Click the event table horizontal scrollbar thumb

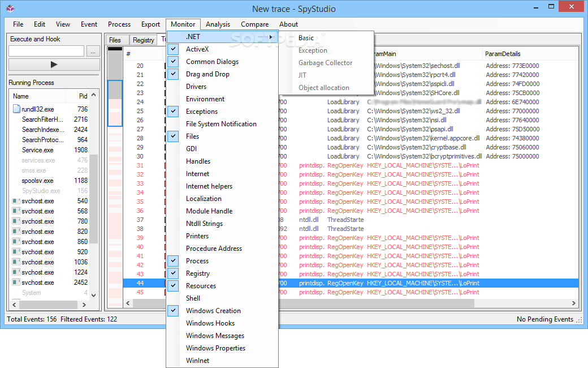point(303,303)
